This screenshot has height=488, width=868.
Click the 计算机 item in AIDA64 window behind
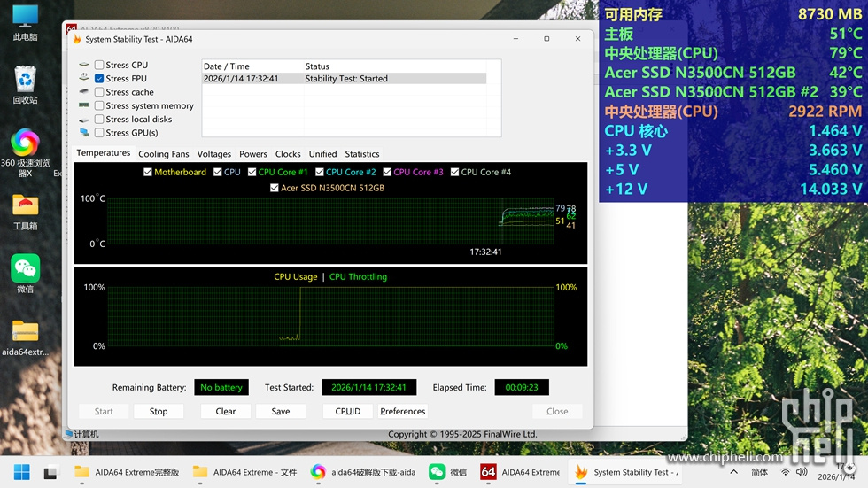click(82, 434)
